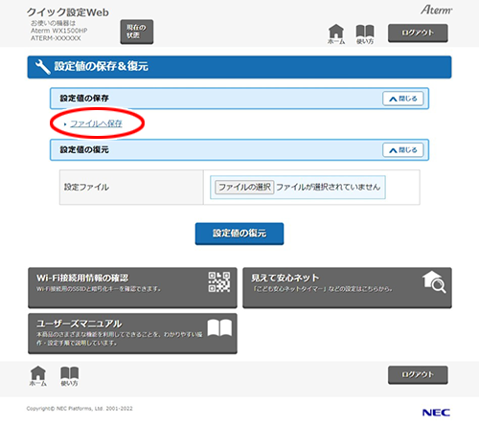Open top 使い方 guide book icon

(x=365, y=34)
